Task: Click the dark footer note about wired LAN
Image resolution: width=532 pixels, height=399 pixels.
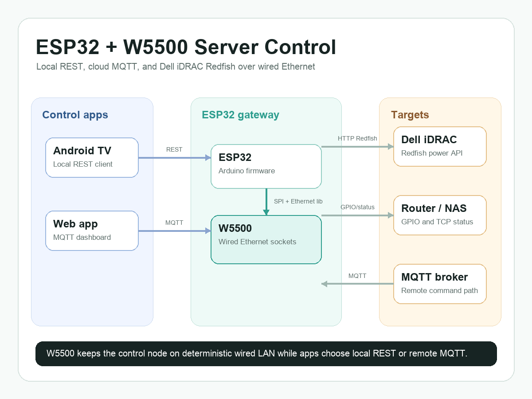Action: click(x=266, y=354)
